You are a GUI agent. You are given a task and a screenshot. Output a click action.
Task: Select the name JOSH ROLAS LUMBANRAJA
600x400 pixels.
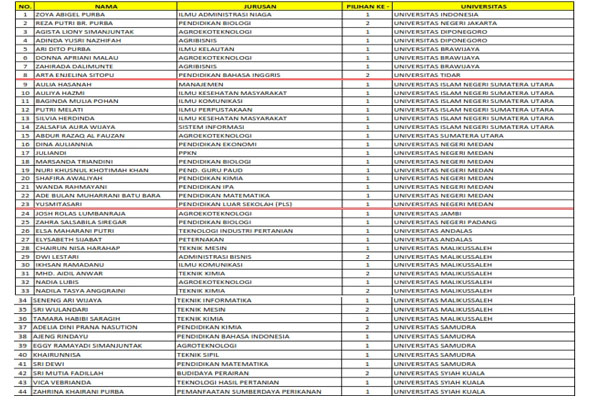(80, 214)
